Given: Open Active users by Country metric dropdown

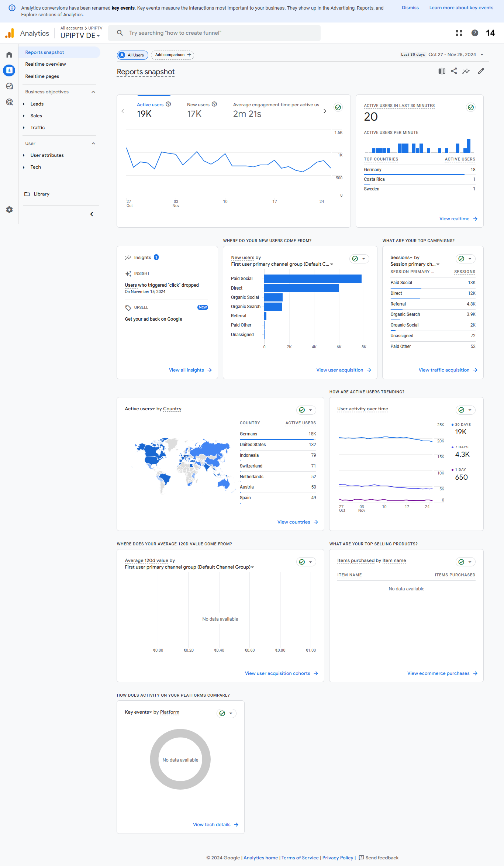Looking at the screenshot, I should click(x=140, y=409).
